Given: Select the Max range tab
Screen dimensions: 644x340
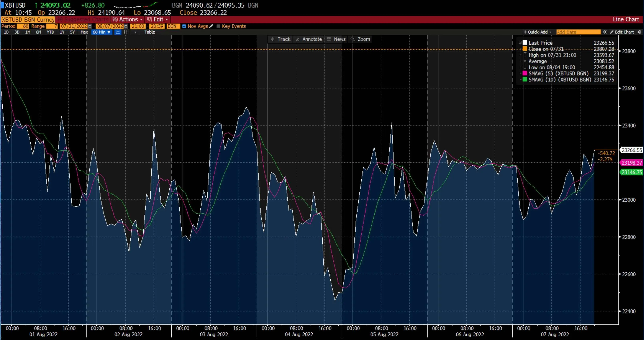Looking at the screenshot, I should click(84, 32).
